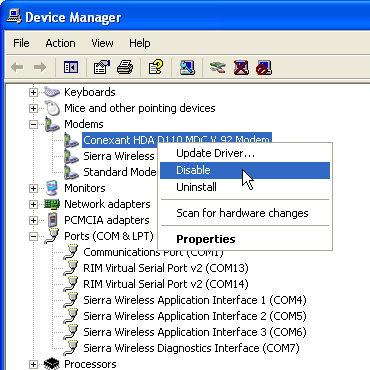The height and width of the screenshot is (370, 370).
Task: Open the Properties toolbar icon
Action: pyautogui.click(x=102, y=67)
